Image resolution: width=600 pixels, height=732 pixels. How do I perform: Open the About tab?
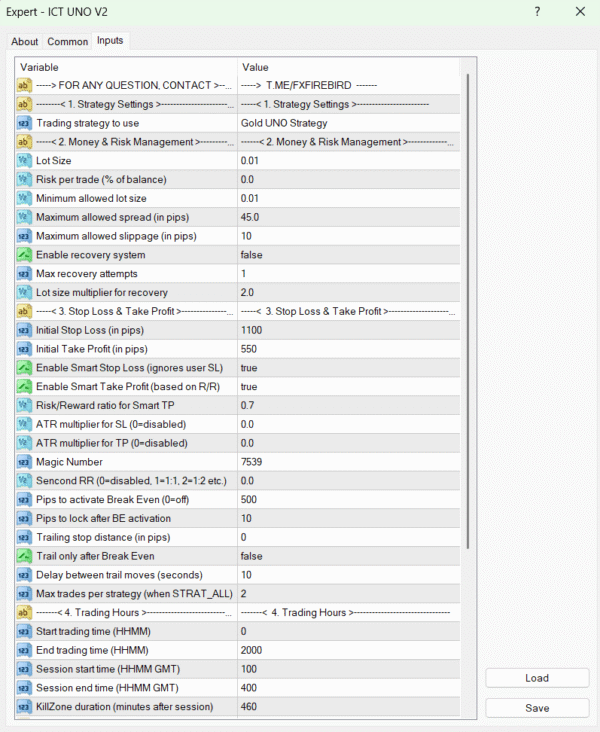24,42
